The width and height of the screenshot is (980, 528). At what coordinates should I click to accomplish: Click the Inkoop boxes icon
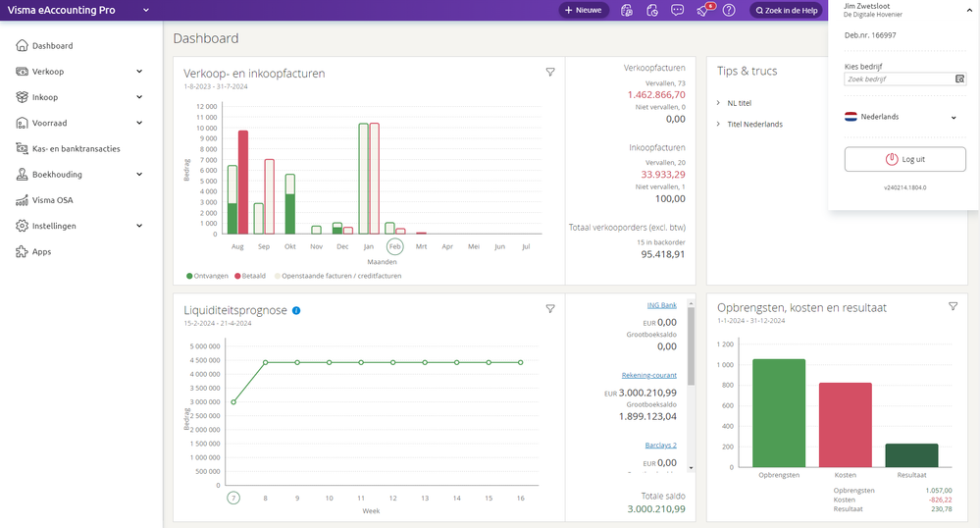click(22, 97)
